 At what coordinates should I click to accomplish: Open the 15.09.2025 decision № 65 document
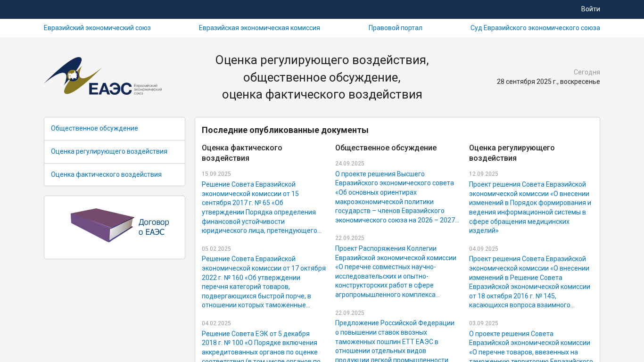pos(262,207)
